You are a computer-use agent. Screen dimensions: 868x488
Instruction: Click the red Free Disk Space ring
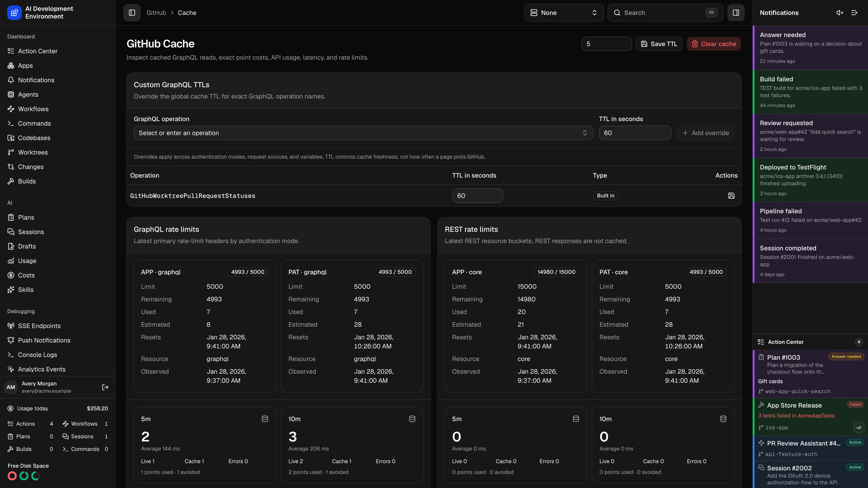pyautogui.click(x=12, y=476)
